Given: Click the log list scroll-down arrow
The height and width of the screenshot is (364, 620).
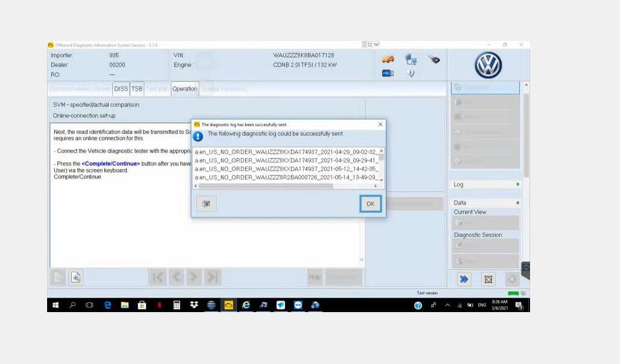Looking at the screenshot, I should pyautogui.click(x=381, y=180).
